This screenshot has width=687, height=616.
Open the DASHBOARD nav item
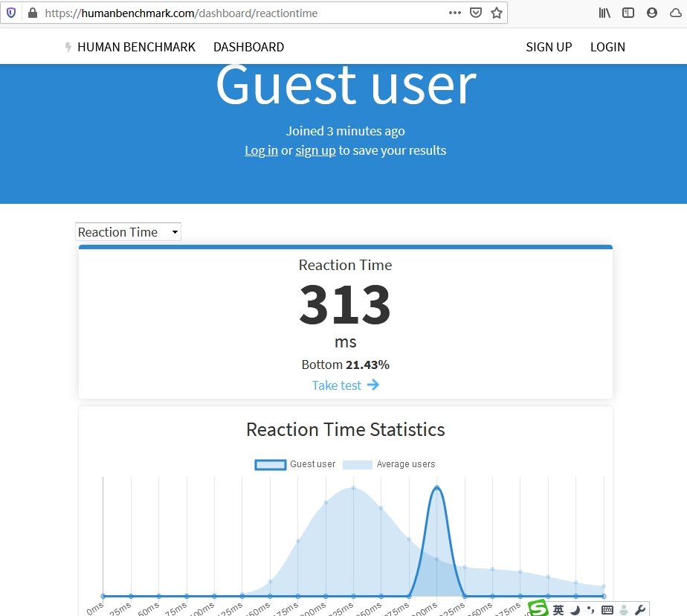pos(248,47)
